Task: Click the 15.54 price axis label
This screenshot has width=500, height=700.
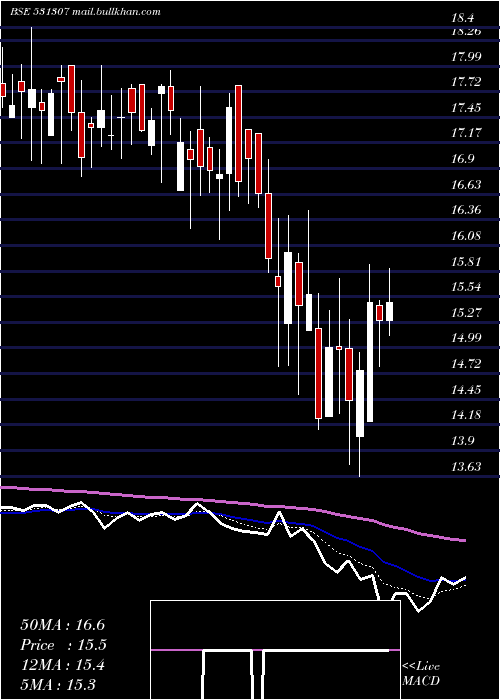Action: pyautogui.click(x=466, y=287)
